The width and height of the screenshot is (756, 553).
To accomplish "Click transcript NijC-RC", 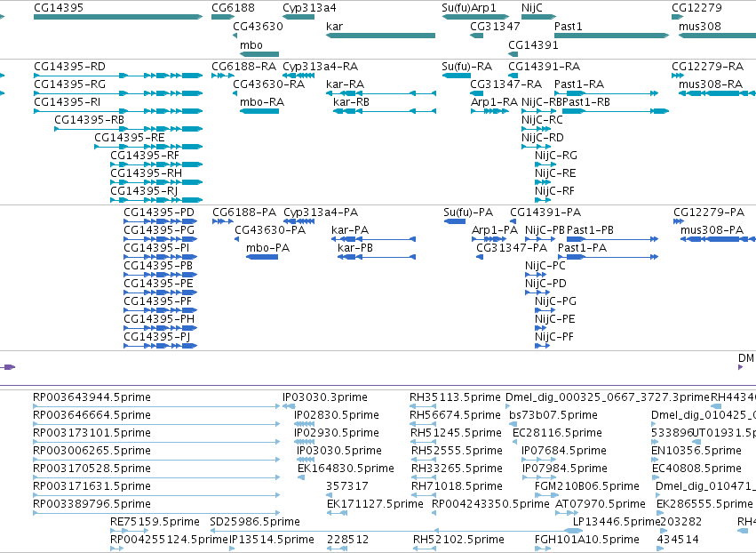I will (542, 120).
